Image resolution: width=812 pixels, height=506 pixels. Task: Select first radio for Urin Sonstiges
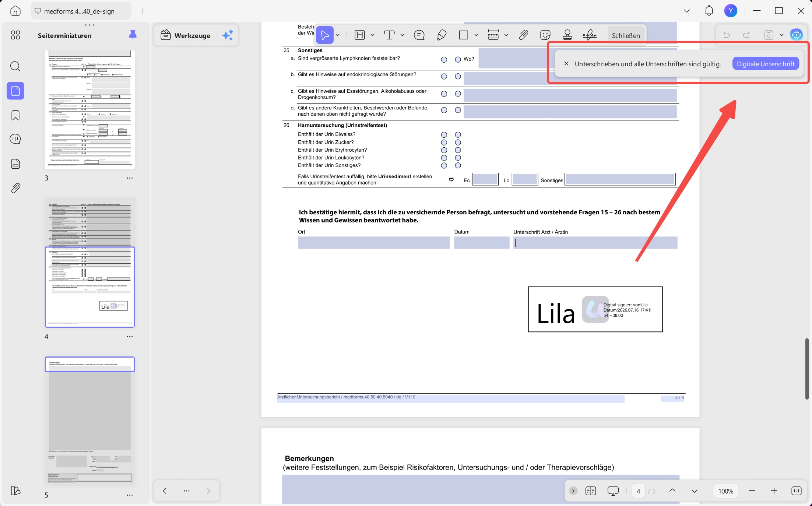(x=444, y=166)
